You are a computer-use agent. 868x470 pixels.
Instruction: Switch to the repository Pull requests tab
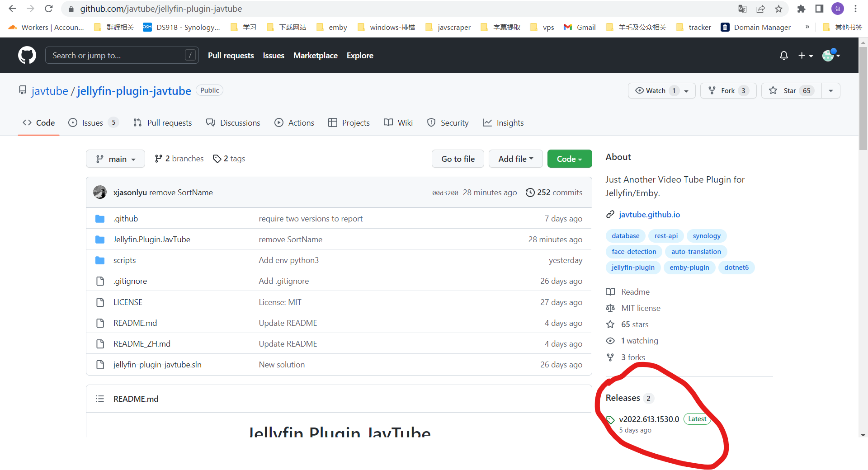click(163, 123)
